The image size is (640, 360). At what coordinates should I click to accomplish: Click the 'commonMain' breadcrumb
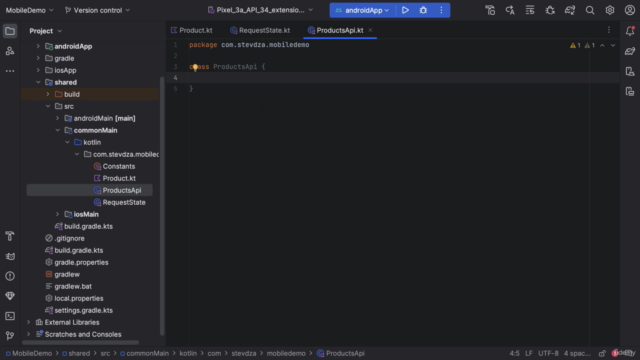(x=147, y=353)
